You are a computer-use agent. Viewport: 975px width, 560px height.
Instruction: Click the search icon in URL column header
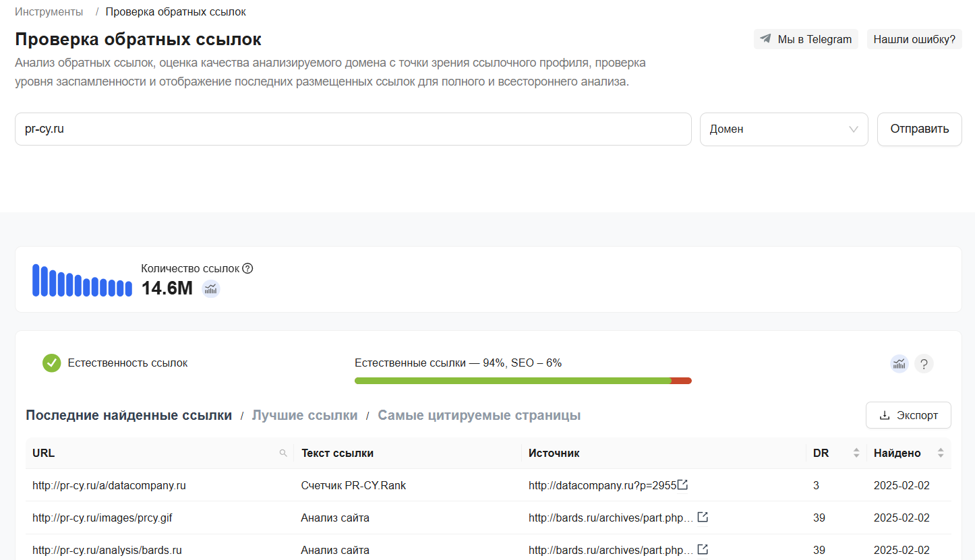[x=283, y=454]
